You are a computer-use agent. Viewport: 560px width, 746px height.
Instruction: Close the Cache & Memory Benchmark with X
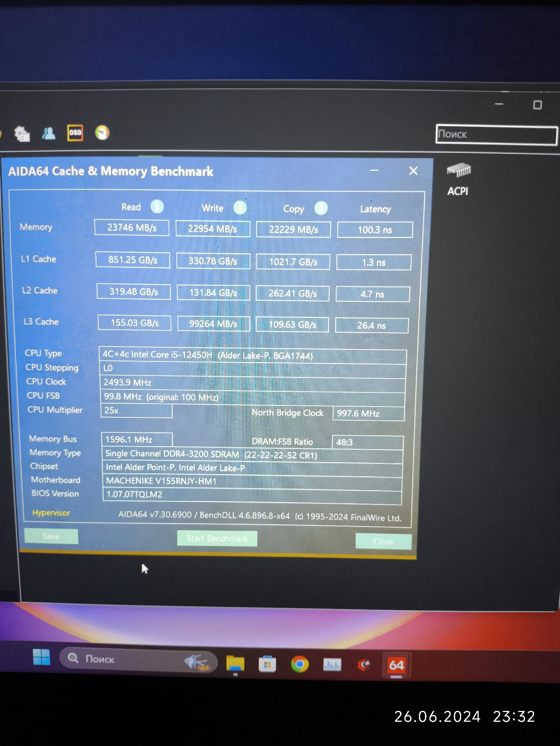point(413,171)
